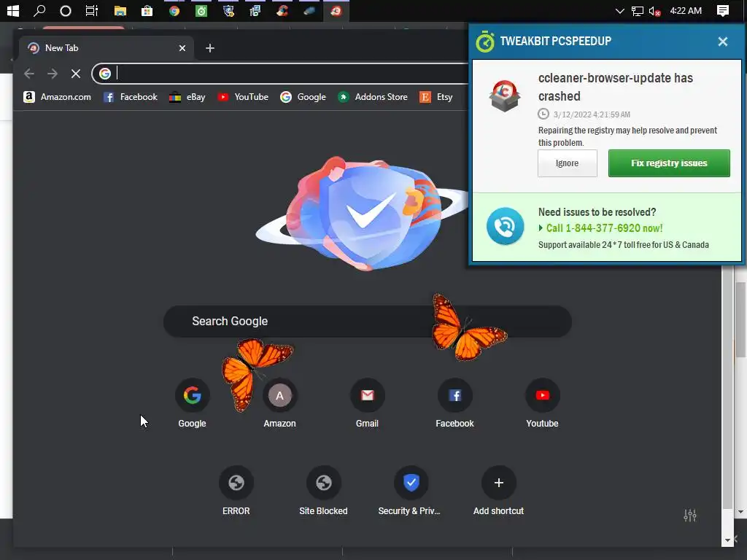
Task: Stop loading the page
Action: coord(76,74)
